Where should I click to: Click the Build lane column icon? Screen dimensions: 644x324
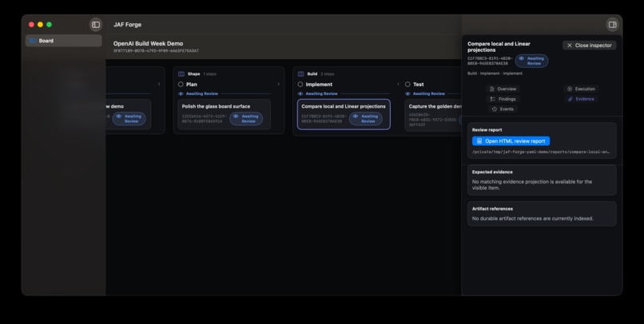(x=300, y=74)
